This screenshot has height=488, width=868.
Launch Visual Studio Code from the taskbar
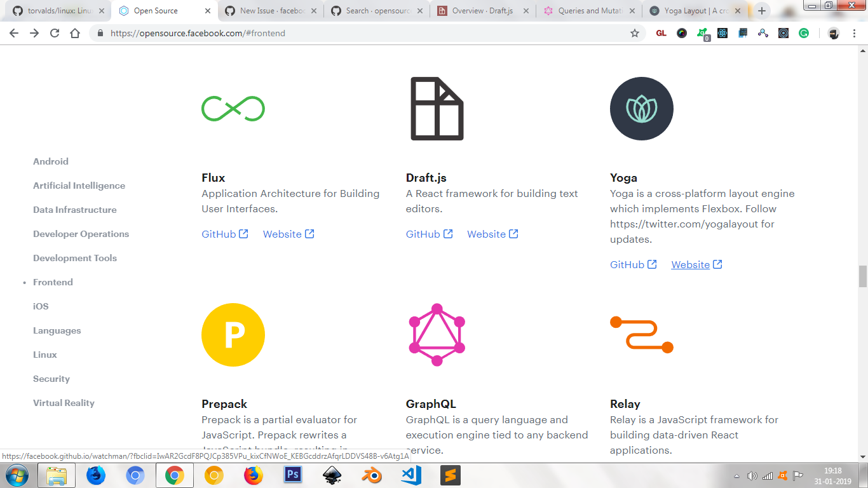[410, 475]
